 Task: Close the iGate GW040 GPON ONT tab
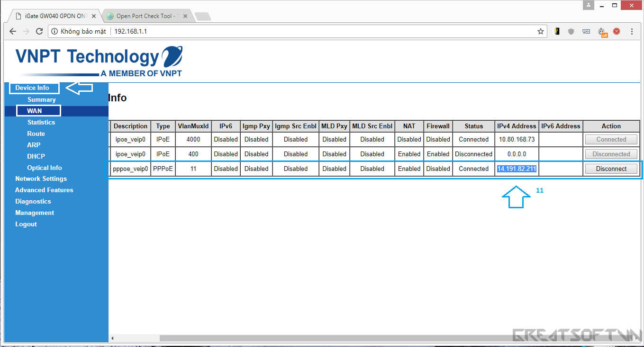pyautogui.click(x=93, y=16)
